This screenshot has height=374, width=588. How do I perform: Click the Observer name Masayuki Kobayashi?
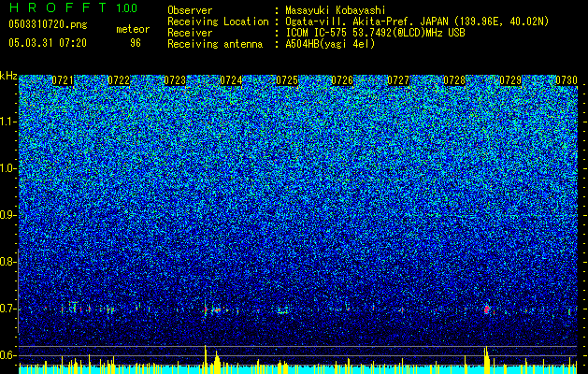coord(335,10)
